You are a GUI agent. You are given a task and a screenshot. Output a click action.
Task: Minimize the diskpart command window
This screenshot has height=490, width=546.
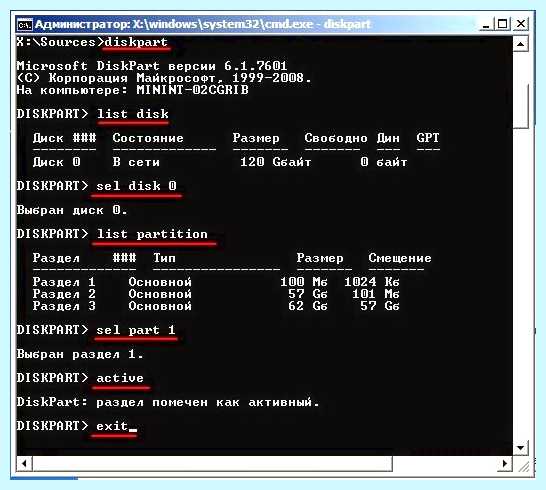[x=486, y=25]
